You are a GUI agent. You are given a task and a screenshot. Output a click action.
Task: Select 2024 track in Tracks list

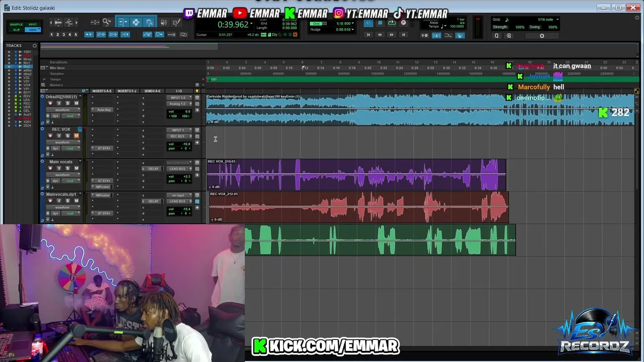click(27, 125)
